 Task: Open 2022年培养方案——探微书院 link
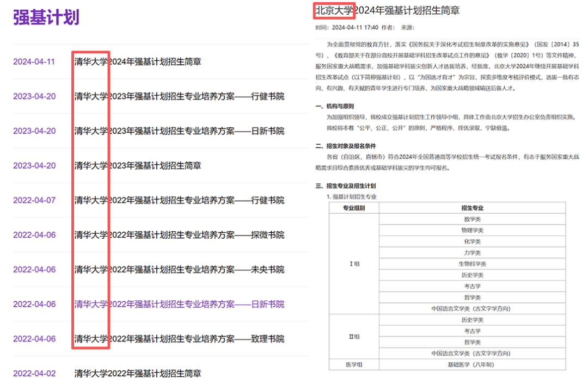(x=179, y=235)
